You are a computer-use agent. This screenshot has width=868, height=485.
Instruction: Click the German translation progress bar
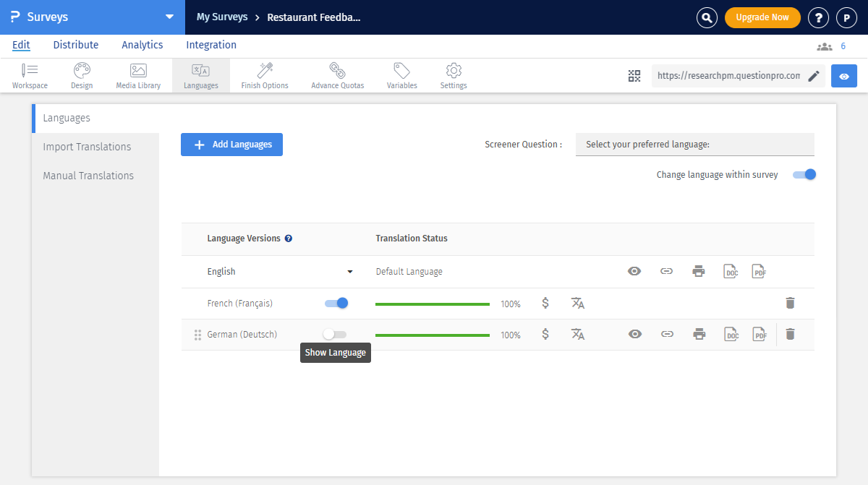433,335
